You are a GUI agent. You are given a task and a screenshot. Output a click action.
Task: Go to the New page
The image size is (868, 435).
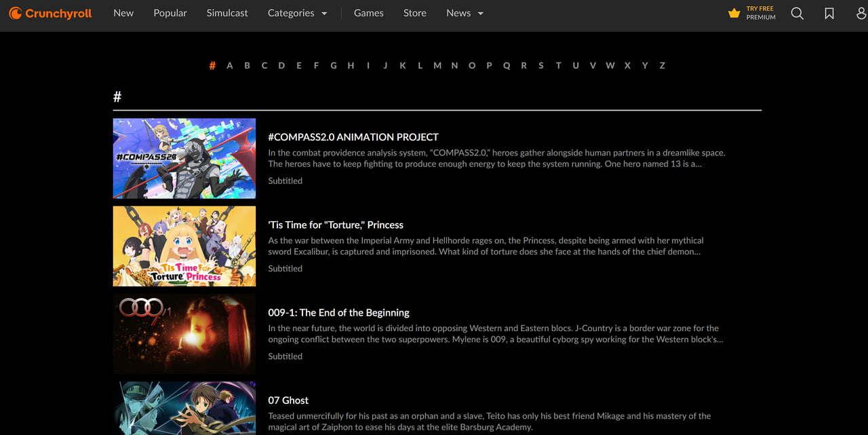tap(123, 13)
